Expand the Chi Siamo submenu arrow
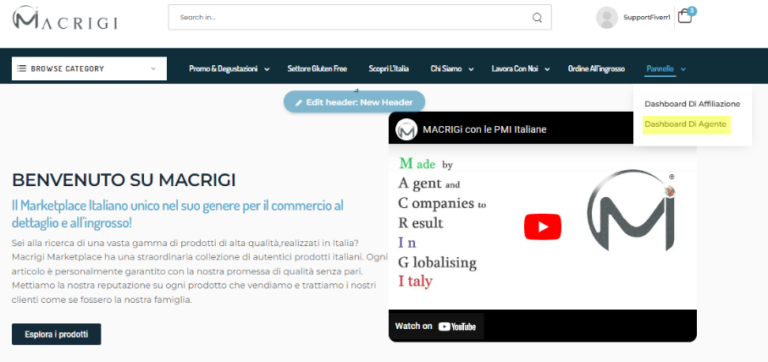This screenshot has height=362, width=768. click(x=471, y=70)
